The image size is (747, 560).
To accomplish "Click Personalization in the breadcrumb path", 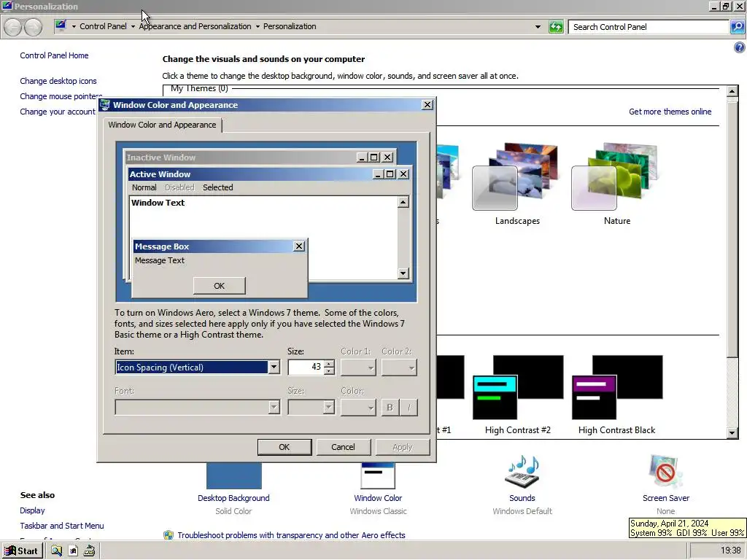I will (290, 26).
